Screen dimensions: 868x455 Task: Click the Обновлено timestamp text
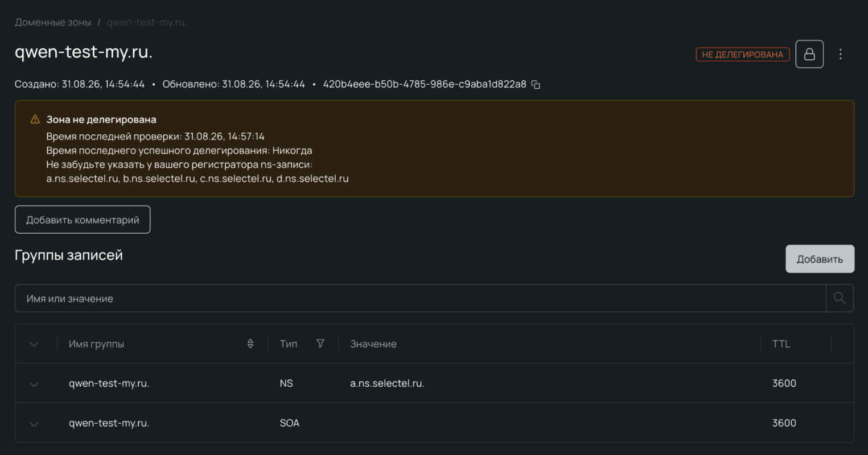click(234, 84)
